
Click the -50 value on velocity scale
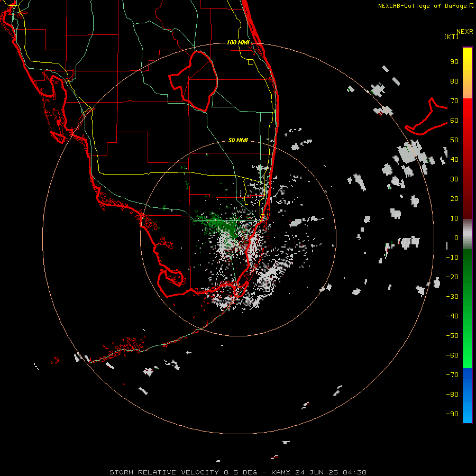pos(452,336)
